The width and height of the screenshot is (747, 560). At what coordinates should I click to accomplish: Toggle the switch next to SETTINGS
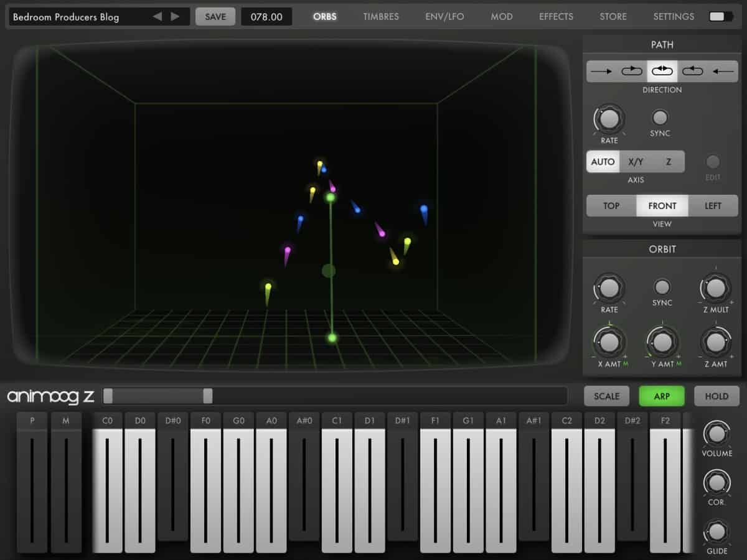pyautogui.click(x=721, y=17)
